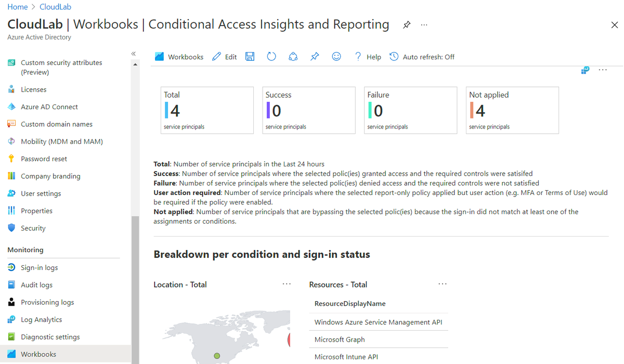Click the Password reset key icon
The width and height of the screenshot is (624, 364).
[11, 159]
